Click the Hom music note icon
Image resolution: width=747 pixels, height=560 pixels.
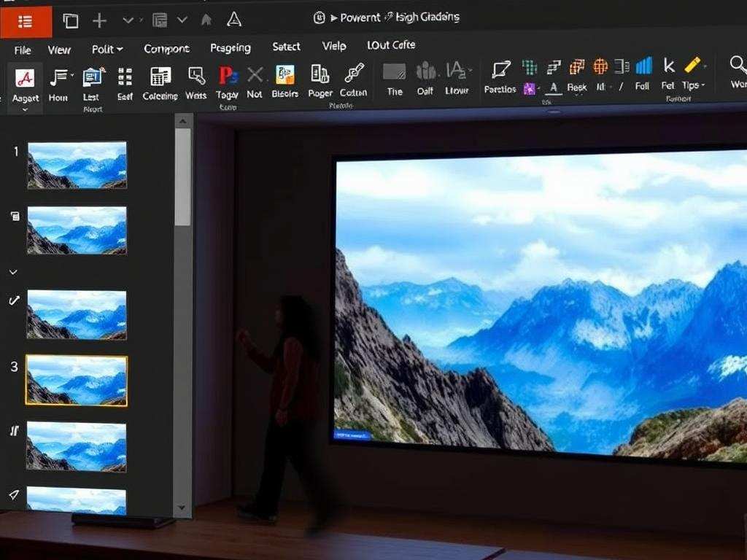click(60, 78)
